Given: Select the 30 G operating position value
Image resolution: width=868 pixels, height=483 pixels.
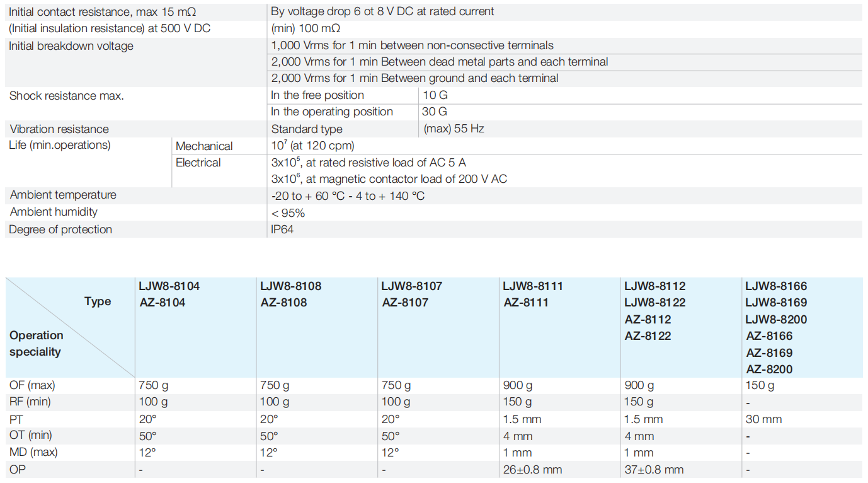Looking at the screenshot, I should coord(435,112).
